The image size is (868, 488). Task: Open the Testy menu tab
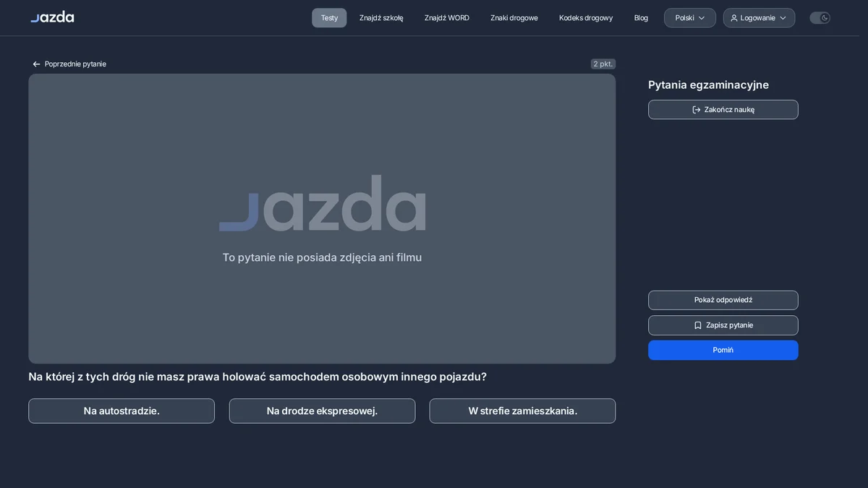pos(329,18)
